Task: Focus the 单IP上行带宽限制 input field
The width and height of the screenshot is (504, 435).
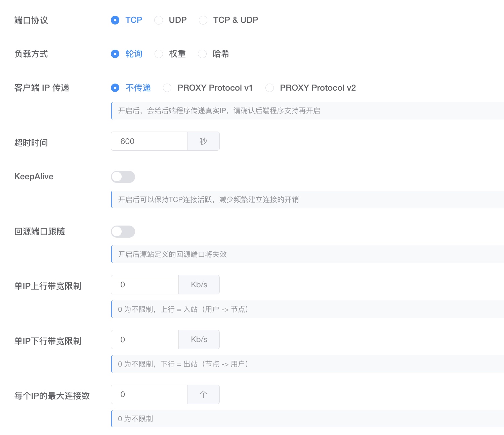Action: [x=144, y=285]
